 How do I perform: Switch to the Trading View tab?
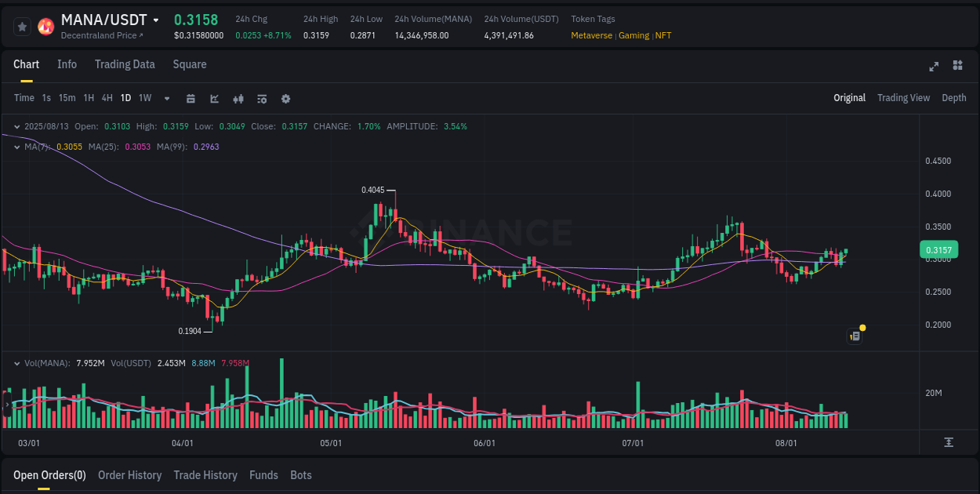point(903,97)
